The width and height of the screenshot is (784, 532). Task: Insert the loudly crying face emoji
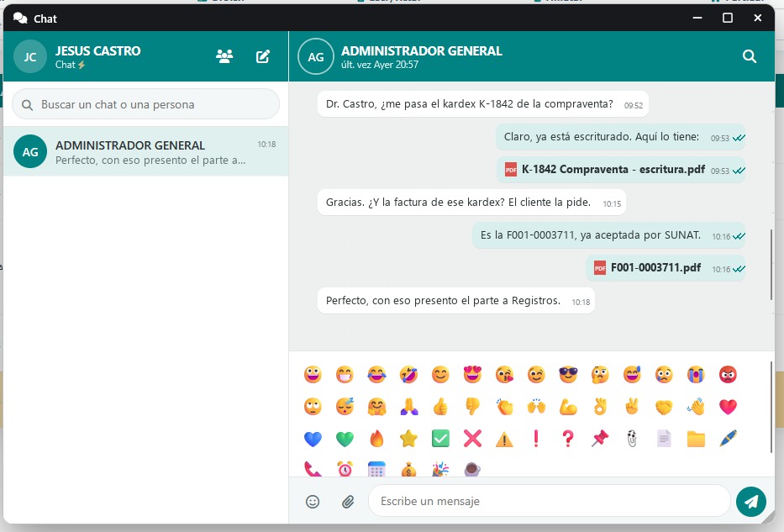696,375
